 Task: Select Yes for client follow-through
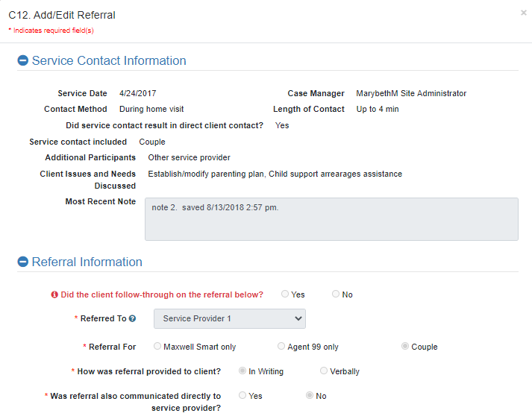click(285, 294)
